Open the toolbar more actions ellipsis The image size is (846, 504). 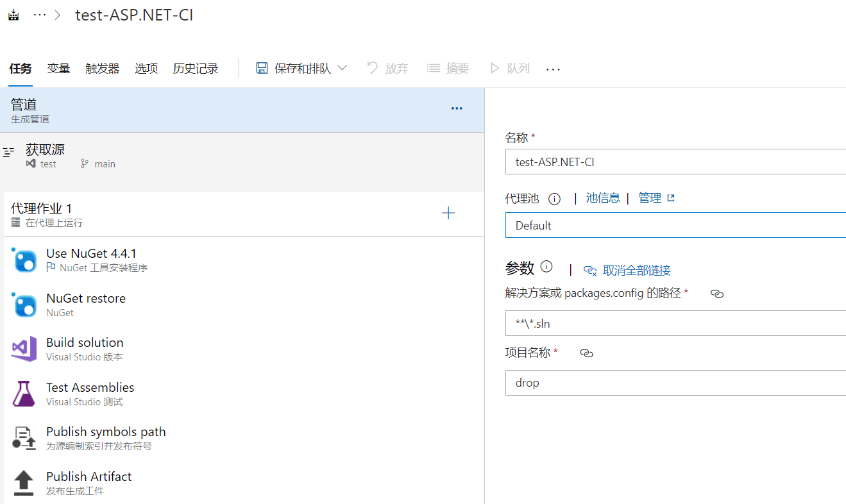coord(553,69)
